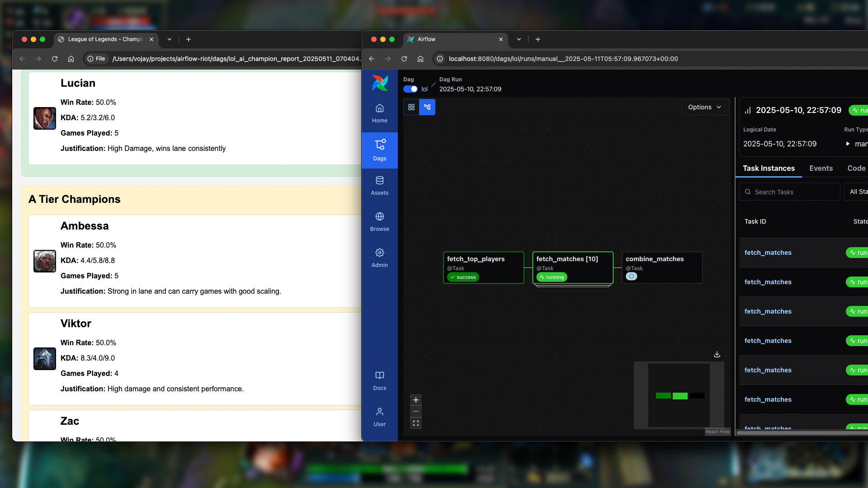The image size is (868, 488).
Task: Switch to grid view of the DAG run
Action: (411, 107)
